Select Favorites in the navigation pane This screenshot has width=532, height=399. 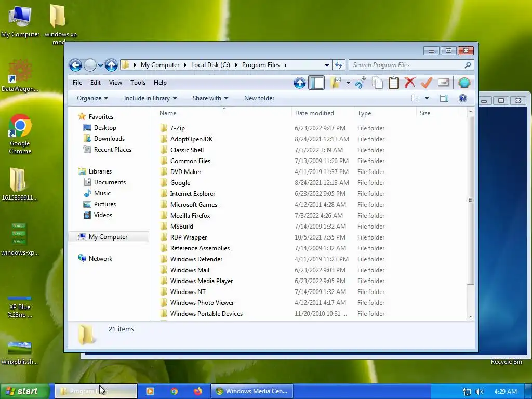101,117
